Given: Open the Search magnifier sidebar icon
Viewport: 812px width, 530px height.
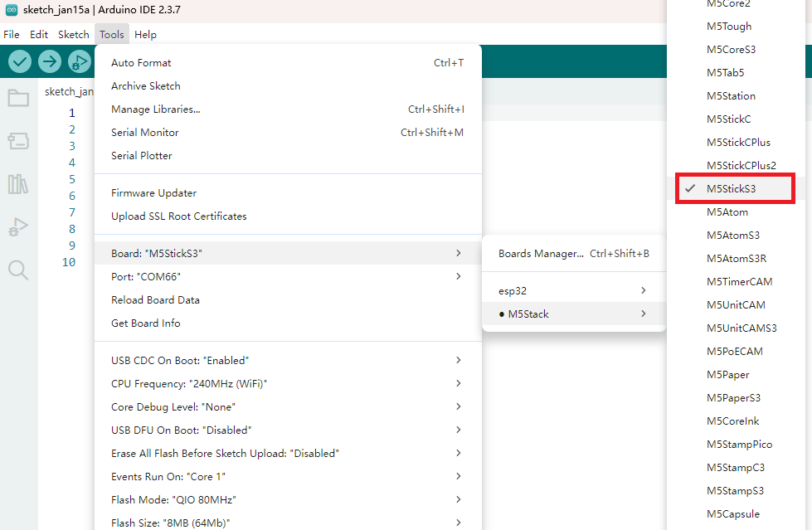Looking at the screenshot, I should [18, 270].
